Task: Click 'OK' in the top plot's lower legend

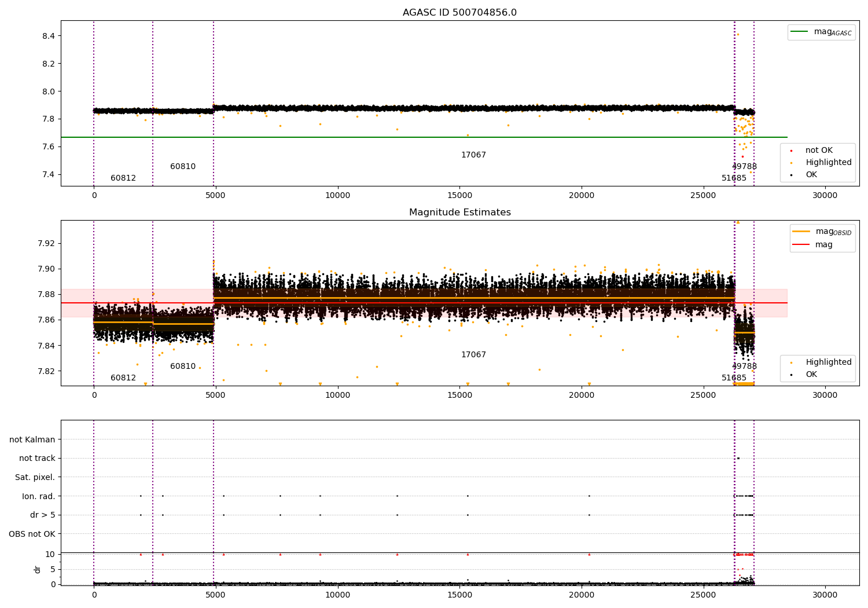Action: click(804, 175)
